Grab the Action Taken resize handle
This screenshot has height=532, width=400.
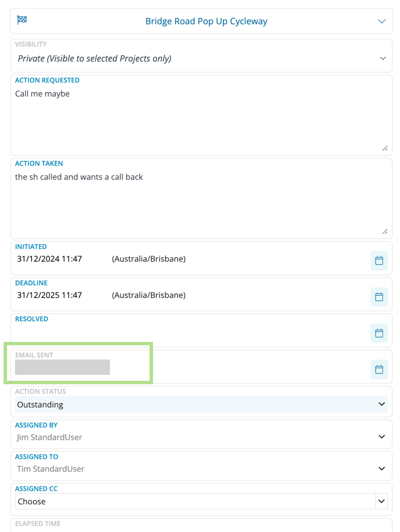pos(385,232)
